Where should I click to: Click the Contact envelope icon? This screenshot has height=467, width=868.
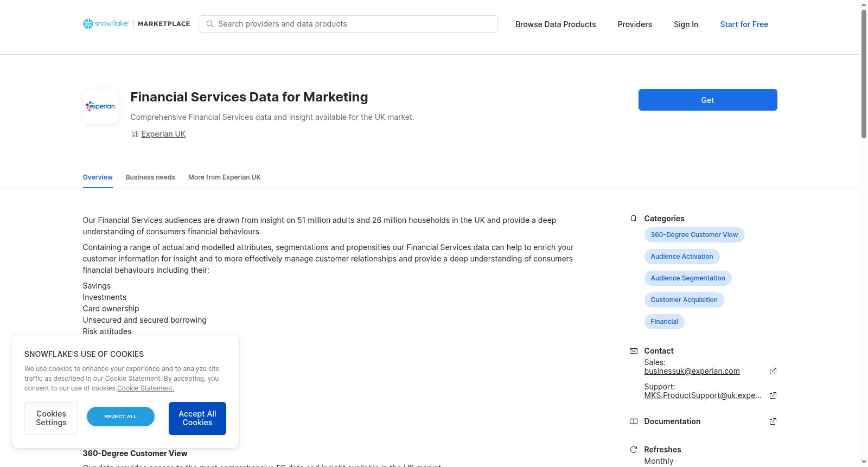pos(633,351)
